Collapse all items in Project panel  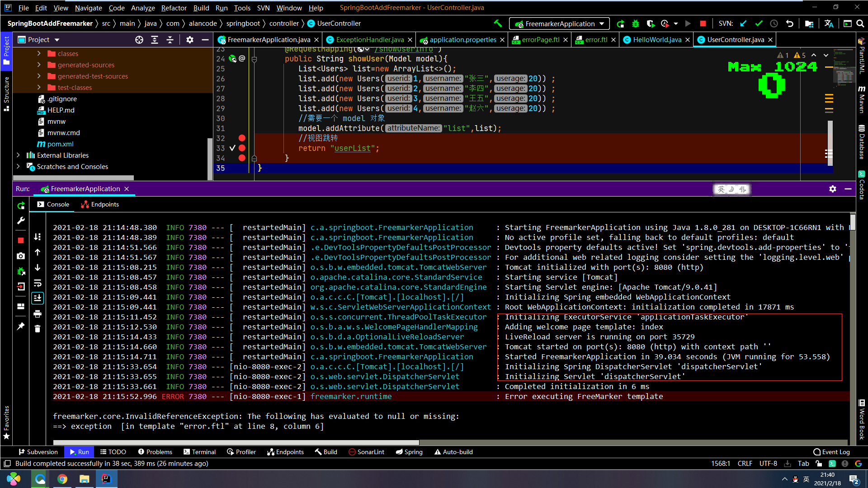point(170,40)
